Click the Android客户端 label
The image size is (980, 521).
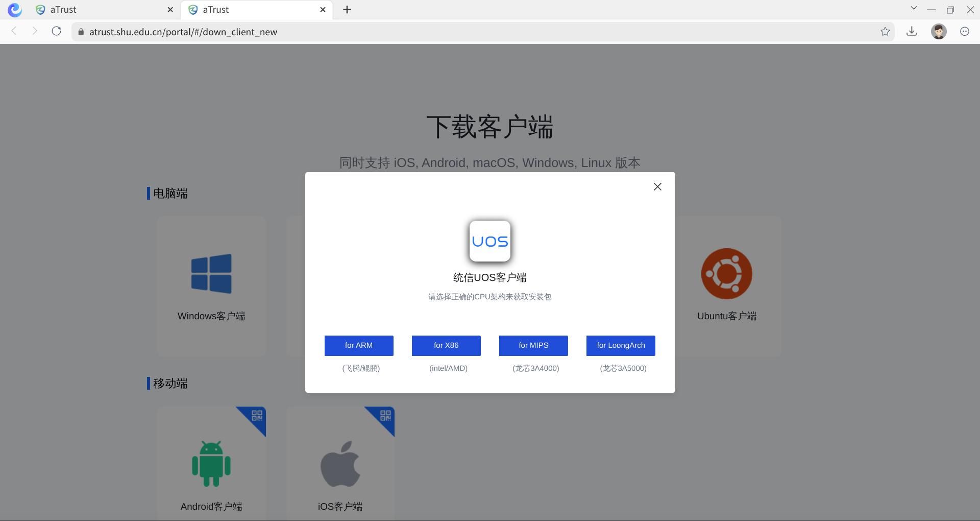tap(211, 507)
